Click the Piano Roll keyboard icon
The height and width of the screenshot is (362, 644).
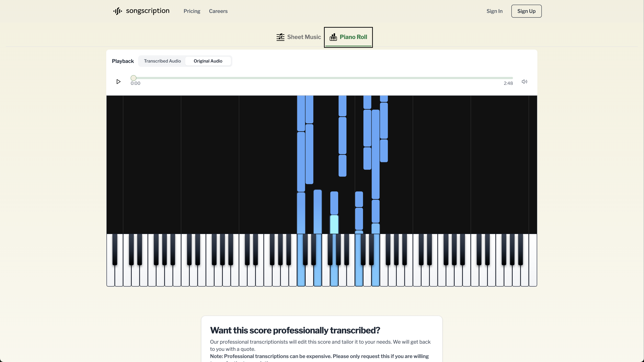tap(333, 37)
